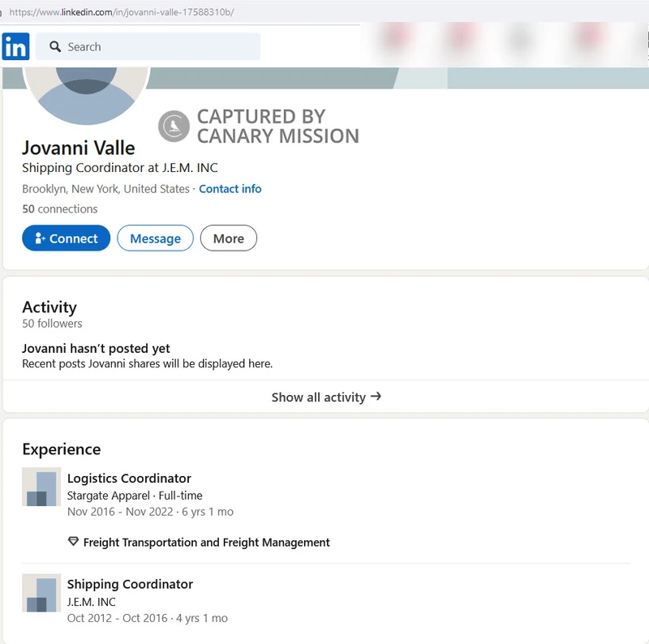The image size is (649, 644).
Task: Click the arrow beside Show all activity
Action: (376, 397)
